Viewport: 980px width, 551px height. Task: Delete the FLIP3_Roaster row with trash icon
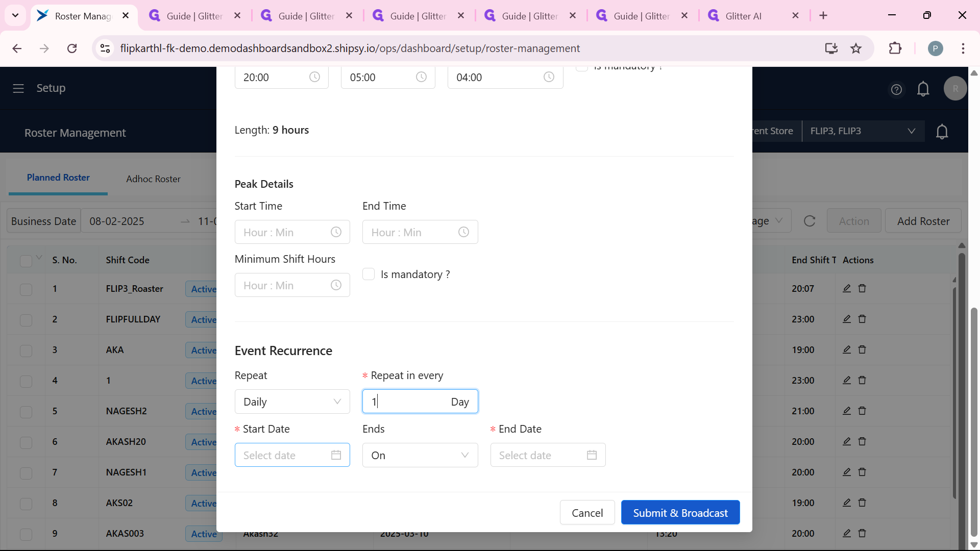coord(862,288)
